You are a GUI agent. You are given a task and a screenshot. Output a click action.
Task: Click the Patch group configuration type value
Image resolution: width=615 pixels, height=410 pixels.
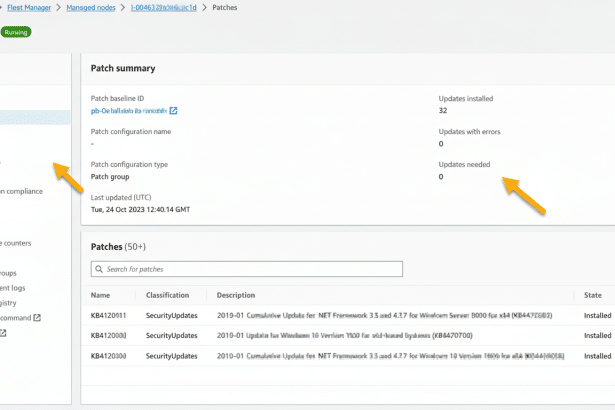click(110, 177)
